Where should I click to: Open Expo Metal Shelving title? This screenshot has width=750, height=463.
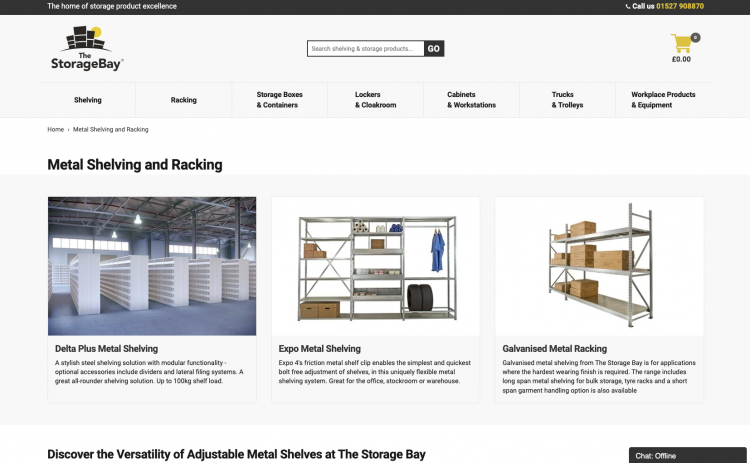pyautogui.click(x=320, y=349)
